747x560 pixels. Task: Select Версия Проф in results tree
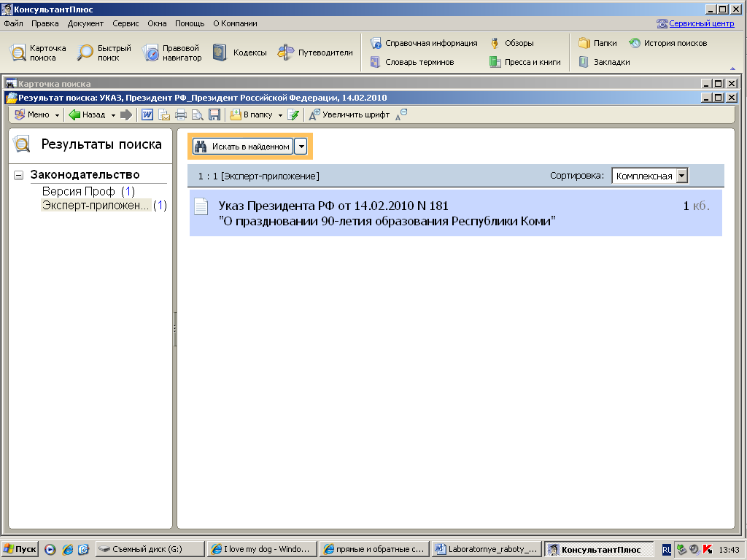[88, 191]
